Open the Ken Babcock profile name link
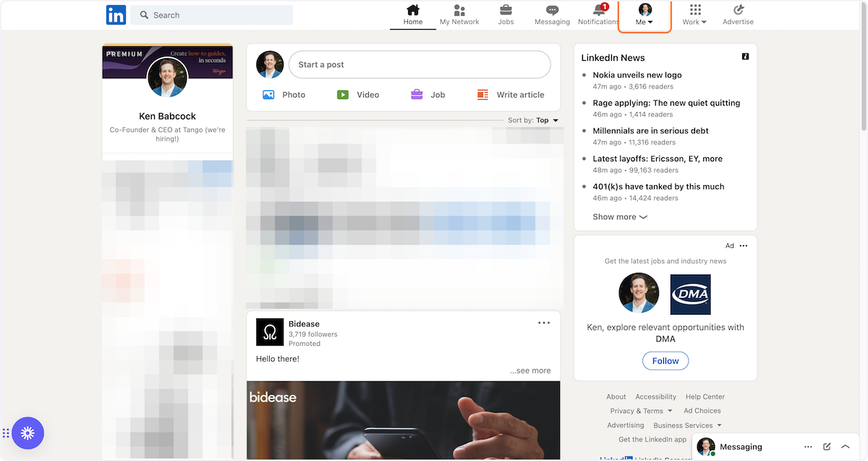The width and height of the screenshot is (868, 461). [x=167, y=116]
